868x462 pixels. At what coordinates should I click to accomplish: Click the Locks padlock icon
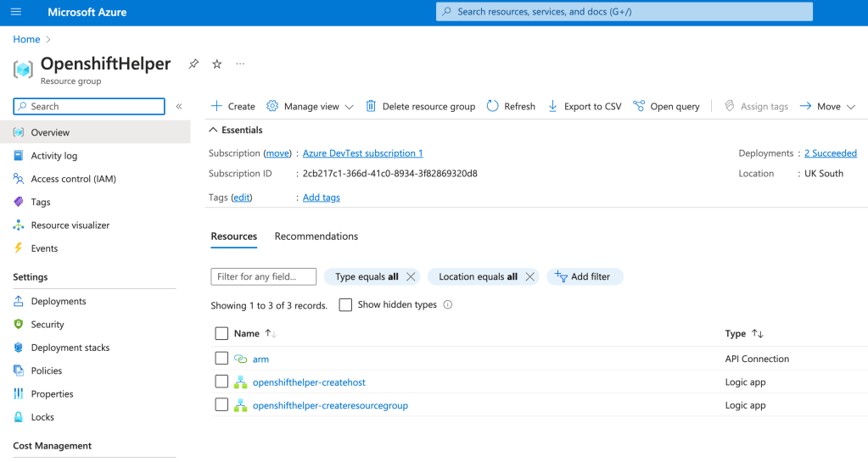[x=19, y=416]
